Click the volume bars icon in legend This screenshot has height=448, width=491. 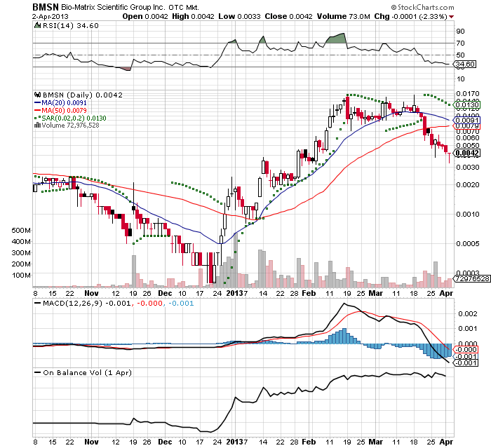click(x=37, y=125)
